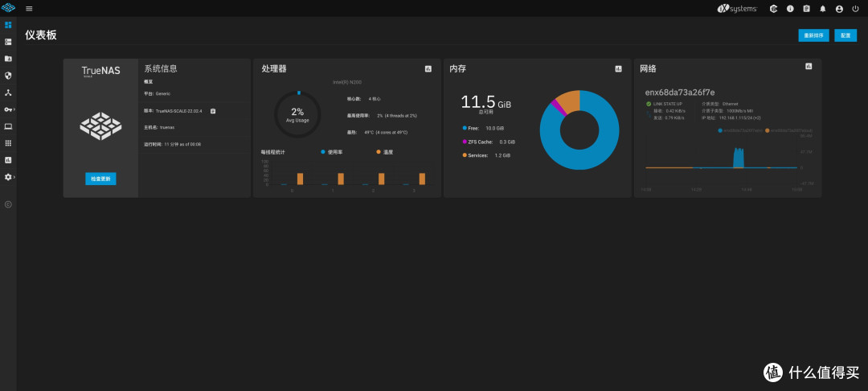This screenshot has height=391, width=868.
Task: Open the user account icon
Action: (x=839, y=9)
